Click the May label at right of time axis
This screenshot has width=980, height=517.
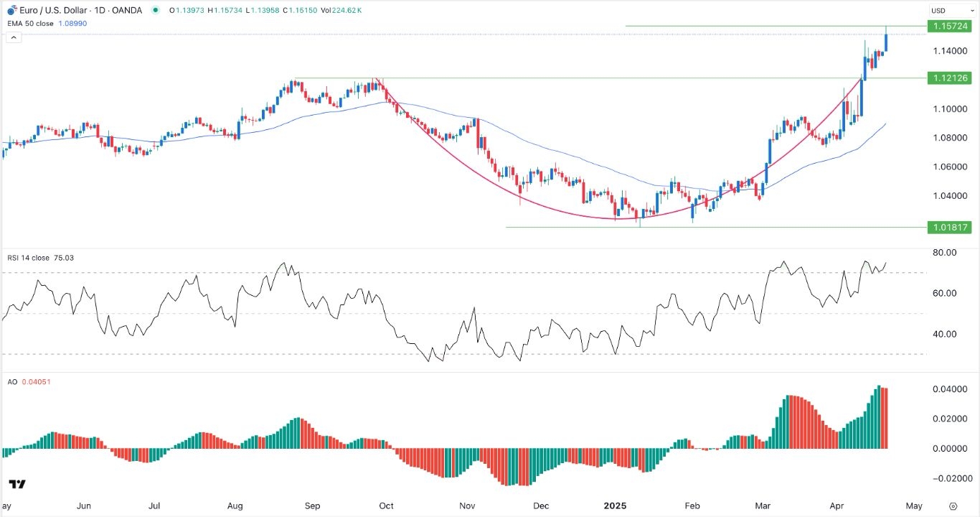(913, 506)
